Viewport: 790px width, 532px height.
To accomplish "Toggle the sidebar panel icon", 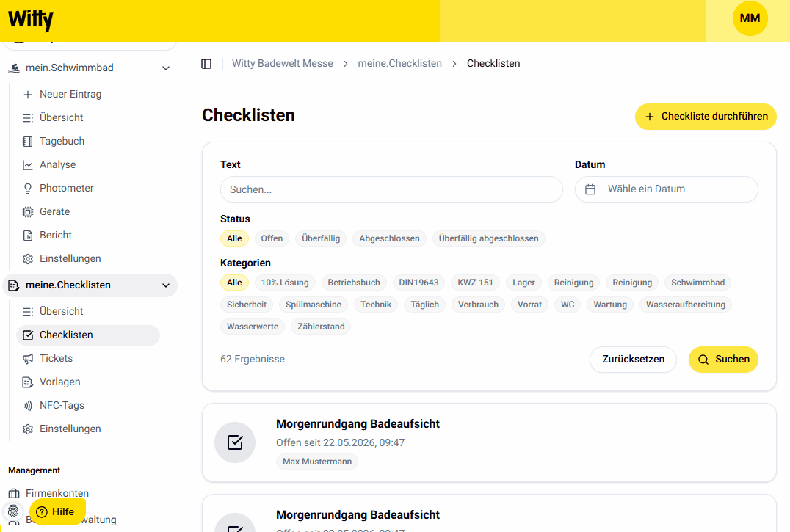I will point(206,64).
